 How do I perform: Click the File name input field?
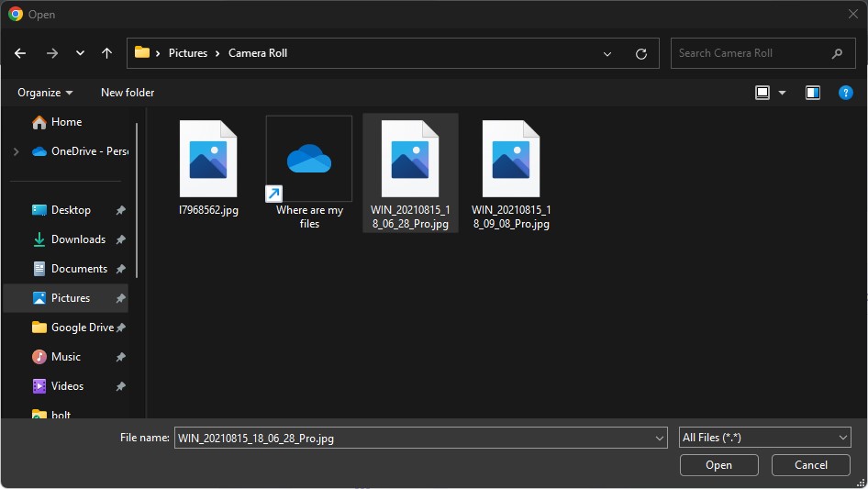click(413, 439)
